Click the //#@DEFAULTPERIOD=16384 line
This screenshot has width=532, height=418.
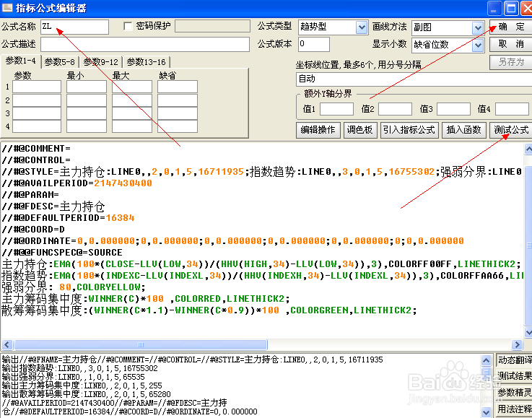tap(68, 218)
